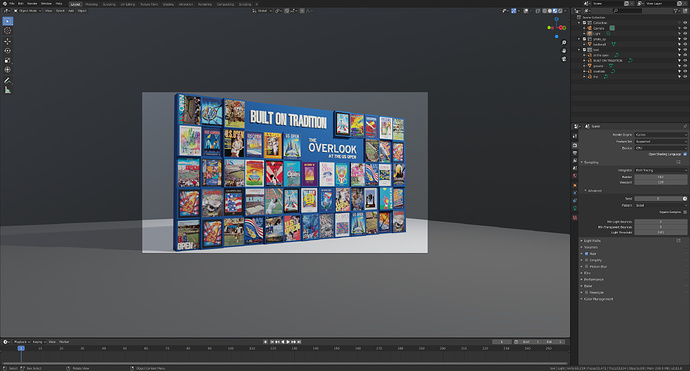
Task: Open the timeline Keying menu
Action: 39,342
